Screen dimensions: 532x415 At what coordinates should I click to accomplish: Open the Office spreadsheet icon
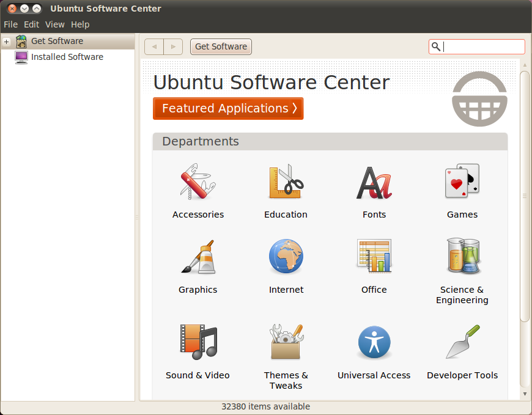click(x=374, y=256)
